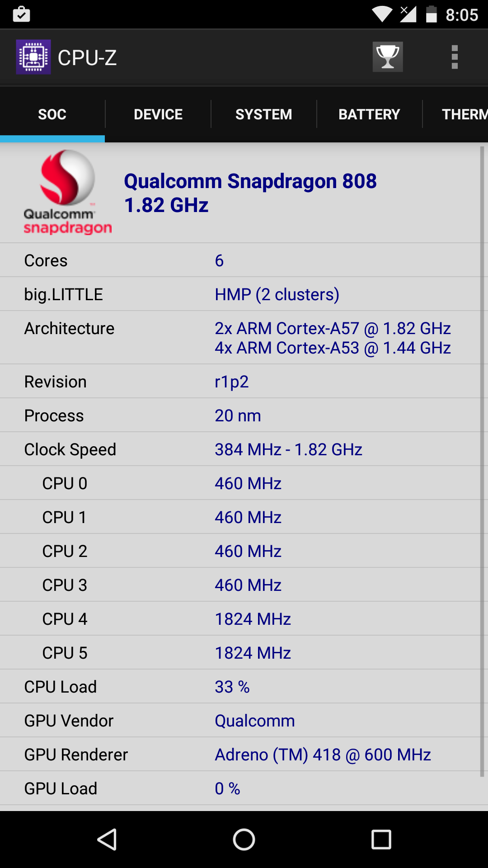Image resolution: width=488 pixels, height=868 pixels.
Task: Tap the Wi-Fi signal icon in status bar
Action: pos(382,14)
